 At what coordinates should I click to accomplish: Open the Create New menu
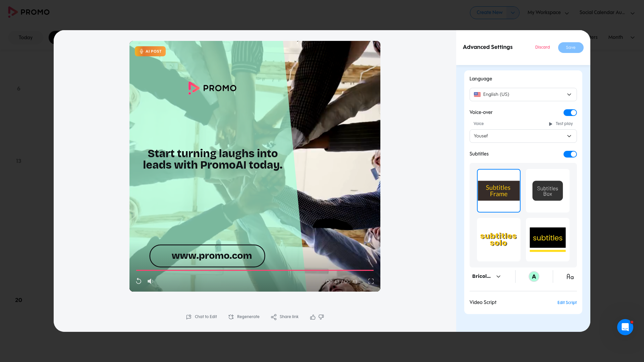[x=494, y=12]
